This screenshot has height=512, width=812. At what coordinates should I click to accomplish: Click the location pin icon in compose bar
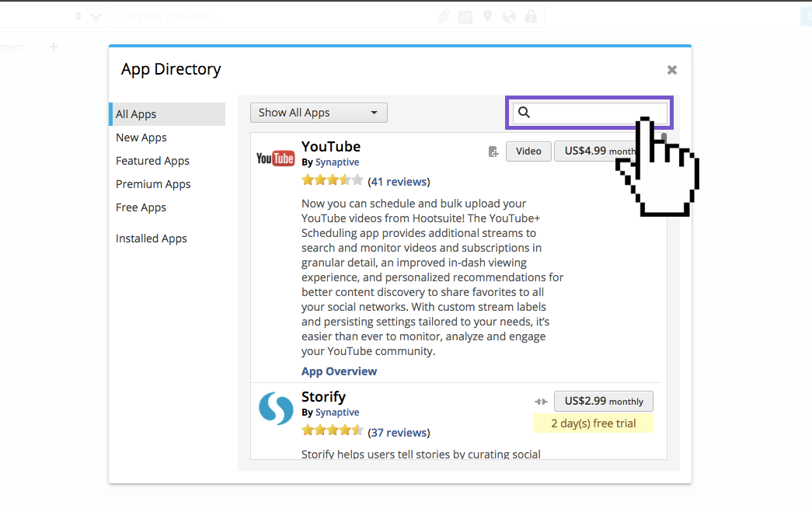point(487,16)
